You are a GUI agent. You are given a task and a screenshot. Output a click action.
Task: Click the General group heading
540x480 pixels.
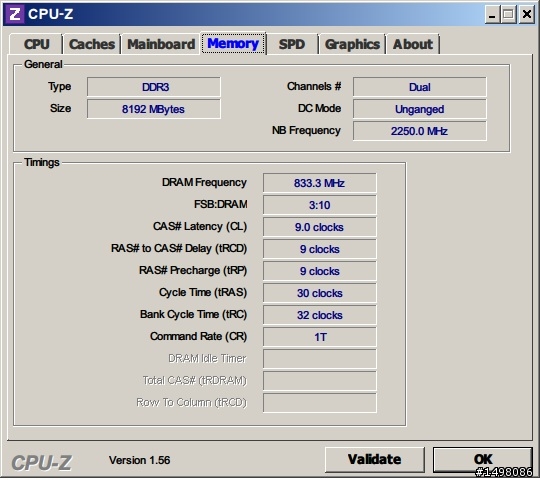point(43,64)
